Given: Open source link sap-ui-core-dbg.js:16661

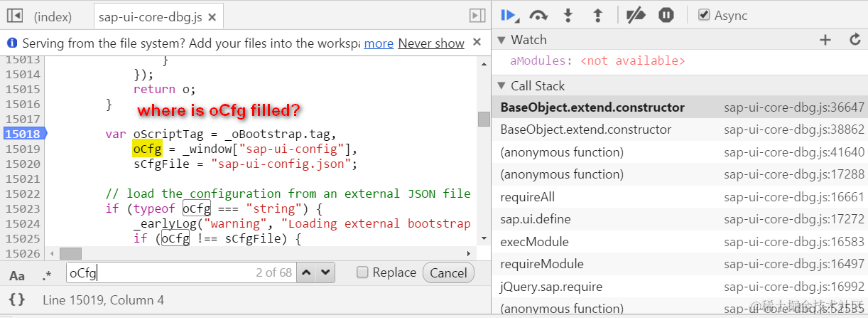Looking at the screenshot, I should click(794, 197).
